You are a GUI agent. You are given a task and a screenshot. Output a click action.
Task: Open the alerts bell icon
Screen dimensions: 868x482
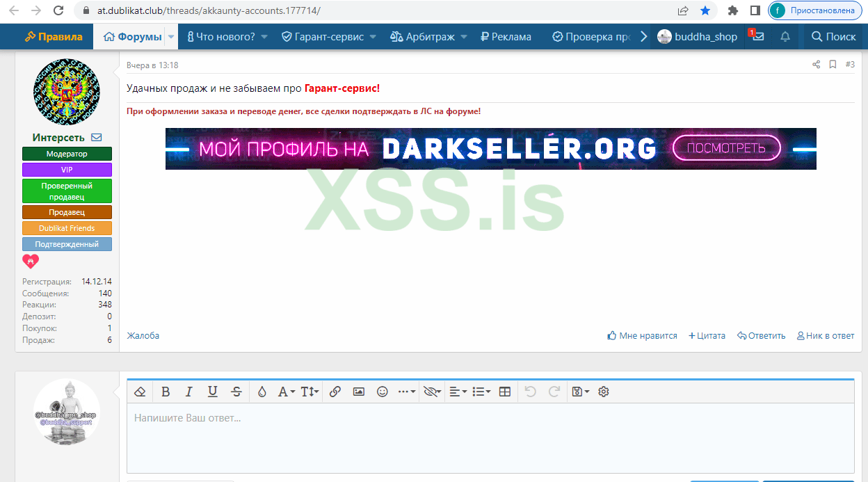785,37
